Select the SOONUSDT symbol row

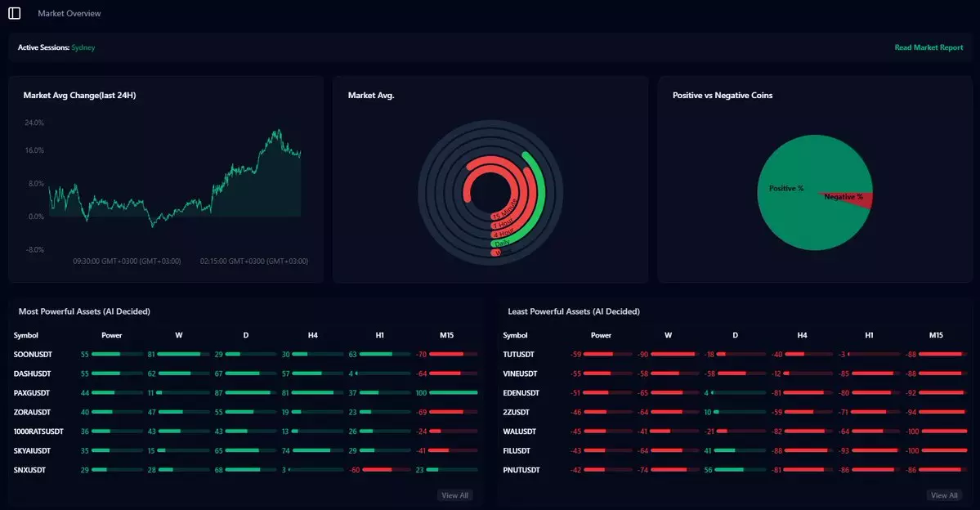33,355
